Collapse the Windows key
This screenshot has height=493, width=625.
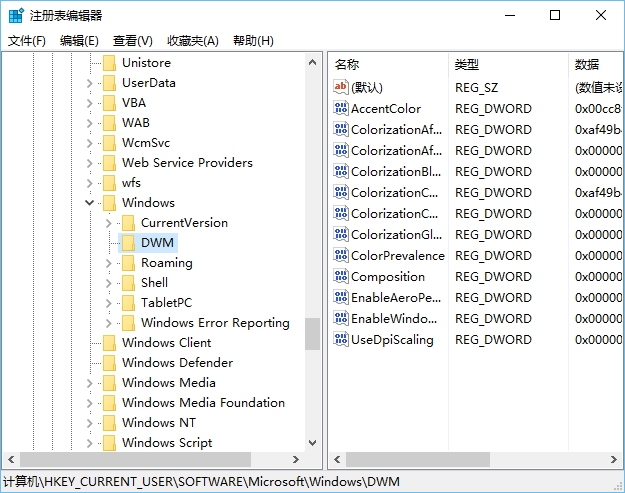90,202
